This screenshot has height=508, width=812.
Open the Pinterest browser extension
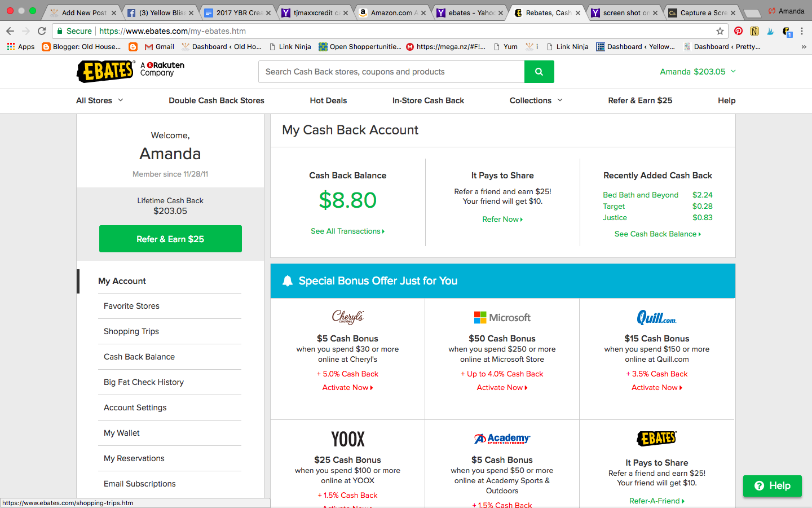tap(738, 31)
